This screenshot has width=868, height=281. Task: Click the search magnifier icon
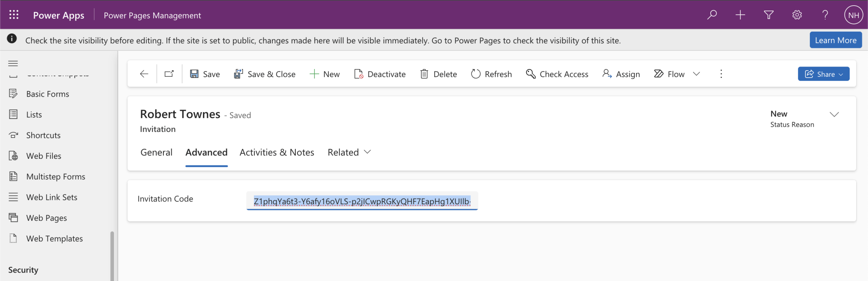[712, 15]
